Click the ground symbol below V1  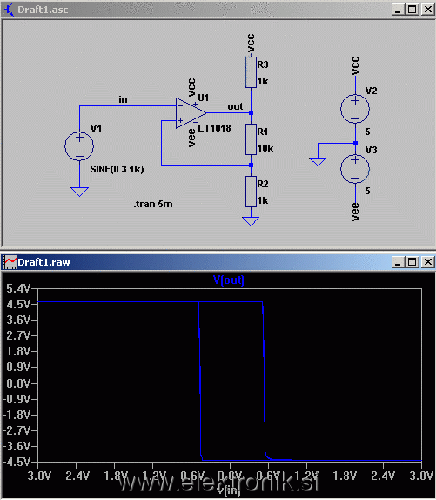79,192
